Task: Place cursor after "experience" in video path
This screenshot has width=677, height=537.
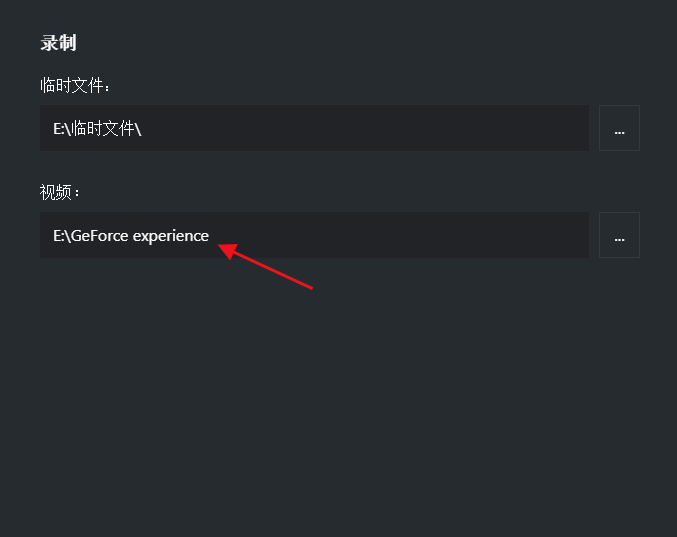Action: coord(211,236)
